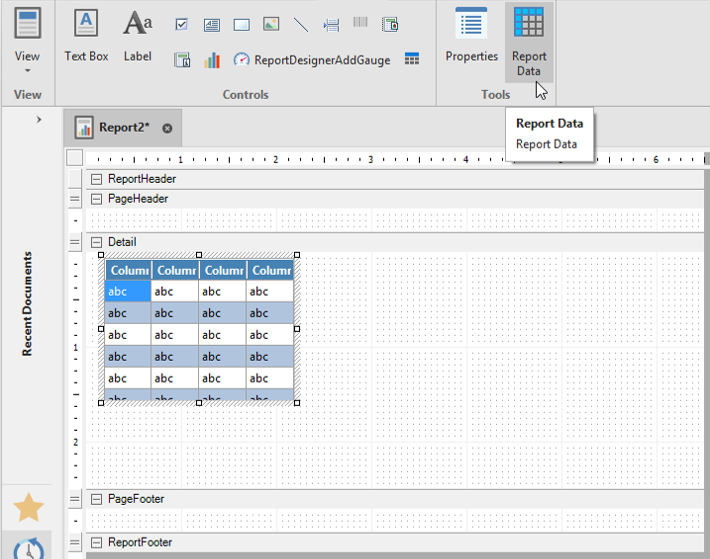The height and width of the screenshot is (559, 710).
Task: Click the ReportHeader band label
Action: click(142, 179)
